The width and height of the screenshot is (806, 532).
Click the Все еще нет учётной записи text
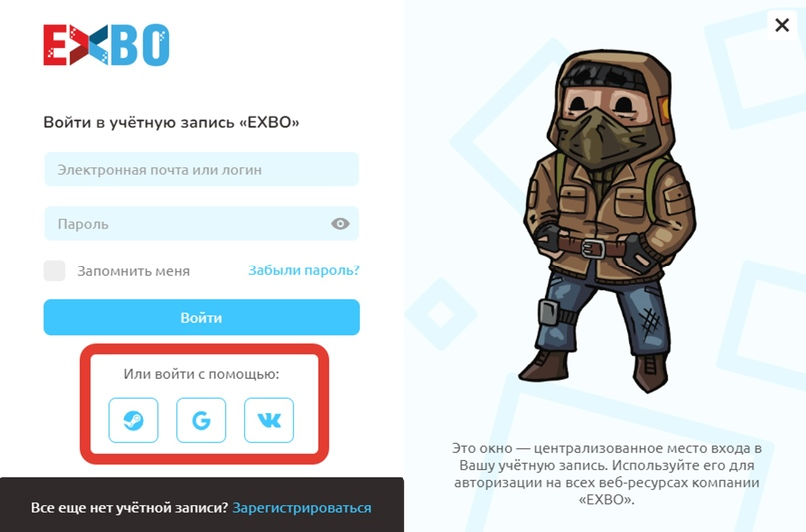click(129, 507)
